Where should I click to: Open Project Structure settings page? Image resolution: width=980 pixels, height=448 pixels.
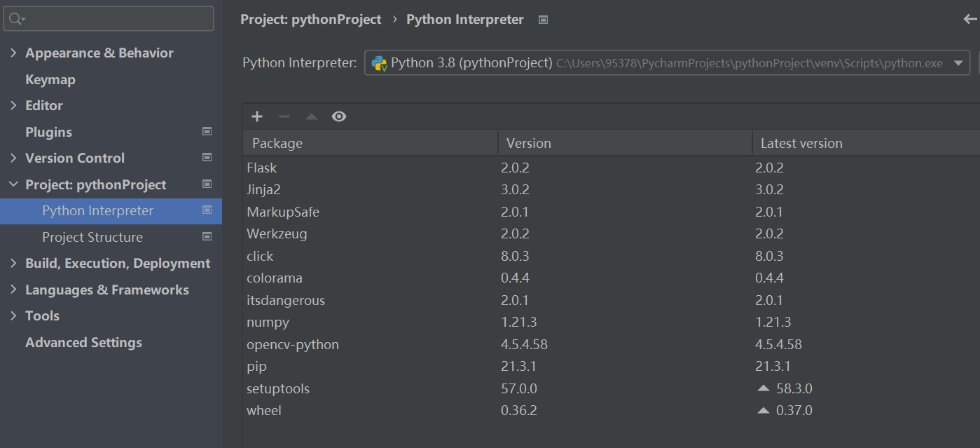click(92, 237)
